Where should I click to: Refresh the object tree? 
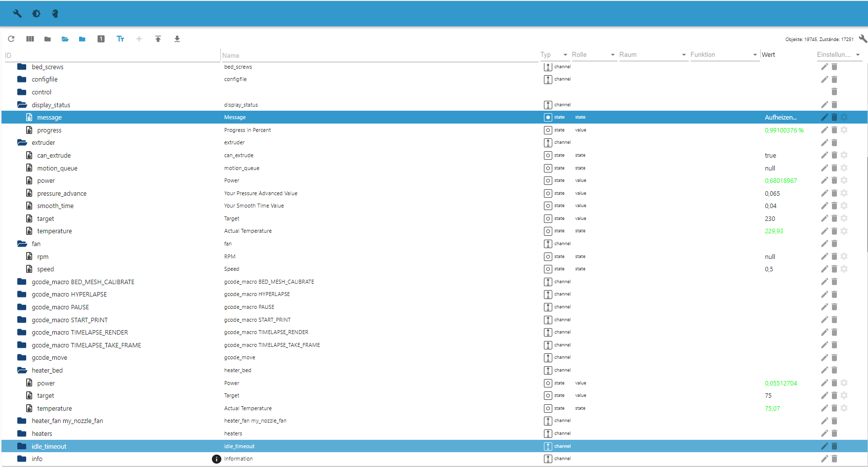pos(11,39)
